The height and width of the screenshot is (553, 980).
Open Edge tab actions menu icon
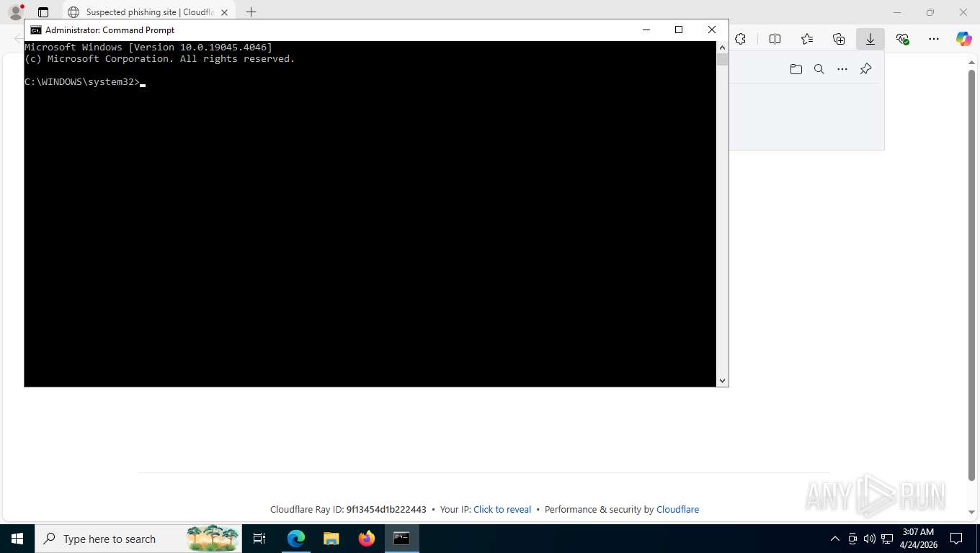pos(43,12)
